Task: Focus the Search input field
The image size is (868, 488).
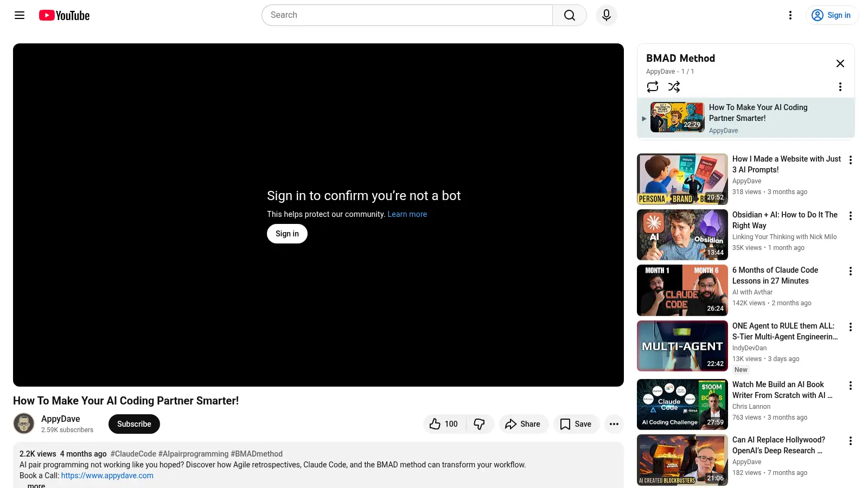Action: click(x=407, y=15)
